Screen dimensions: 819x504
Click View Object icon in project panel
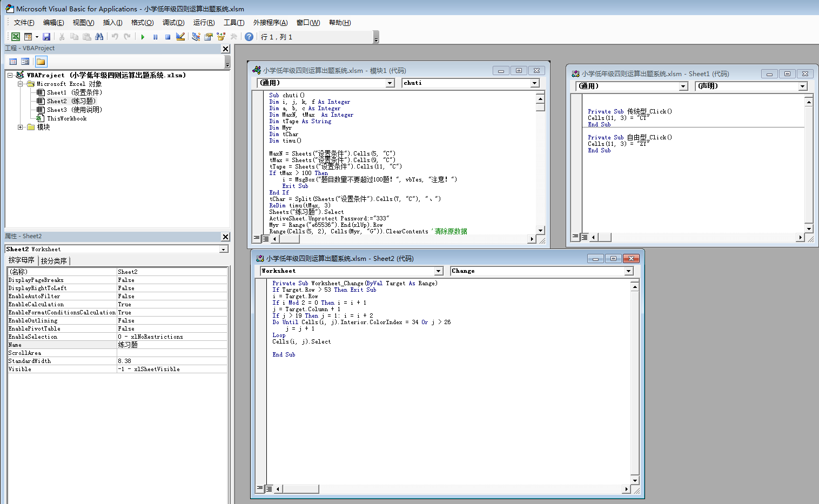(x=25, y=62)
